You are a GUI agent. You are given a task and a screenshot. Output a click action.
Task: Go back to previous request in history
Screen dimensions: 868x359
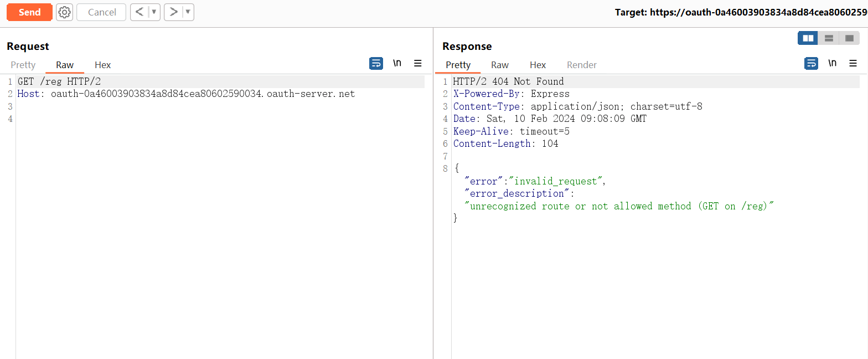click(x=139, y=12)
